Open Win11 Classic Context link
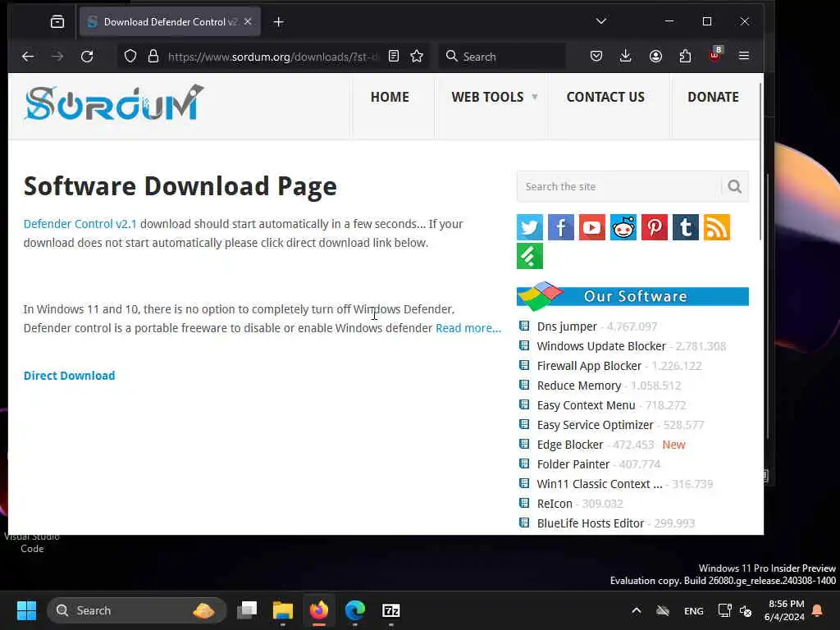 click(600, 484)
